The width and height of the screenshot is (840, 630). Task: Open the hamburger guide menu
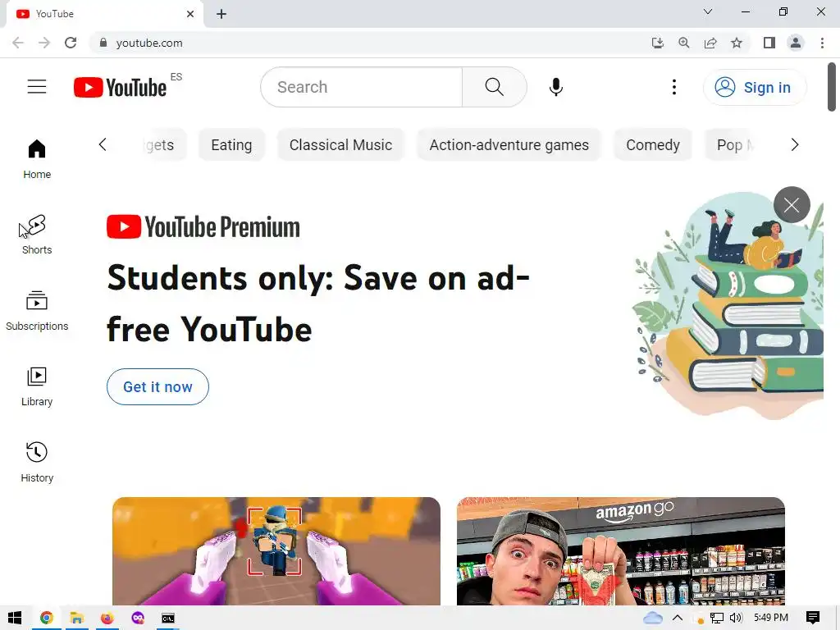(37, 87)
